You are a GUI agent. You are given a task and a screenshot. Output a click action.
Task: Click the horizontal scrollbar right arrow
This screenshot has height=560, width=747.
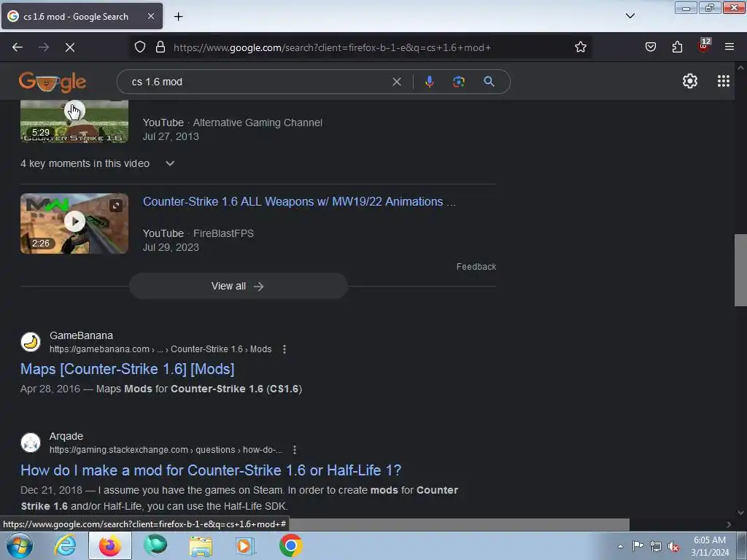click(x=729, y=524)
